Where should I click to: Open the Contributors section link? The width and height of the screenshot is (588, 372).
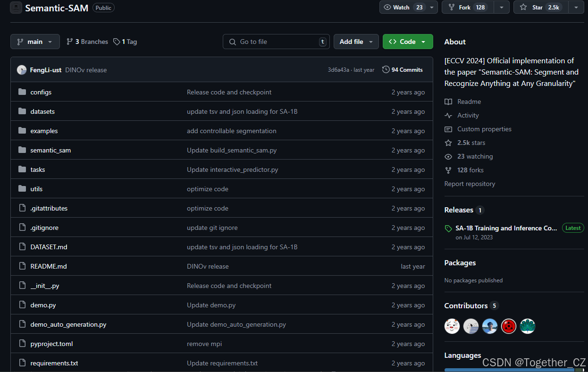pyautogui.click(x=466, y=305)
